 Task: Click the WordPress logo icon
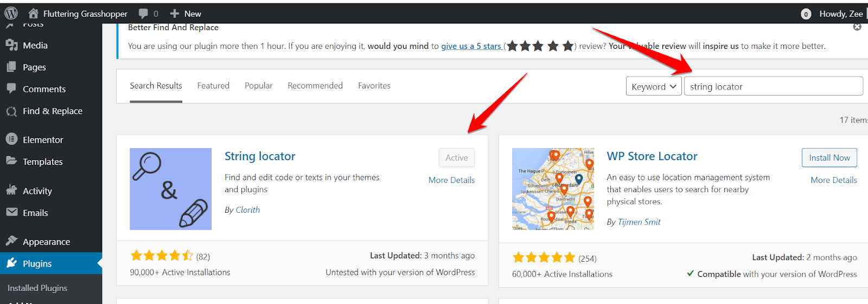pos(11,13)
